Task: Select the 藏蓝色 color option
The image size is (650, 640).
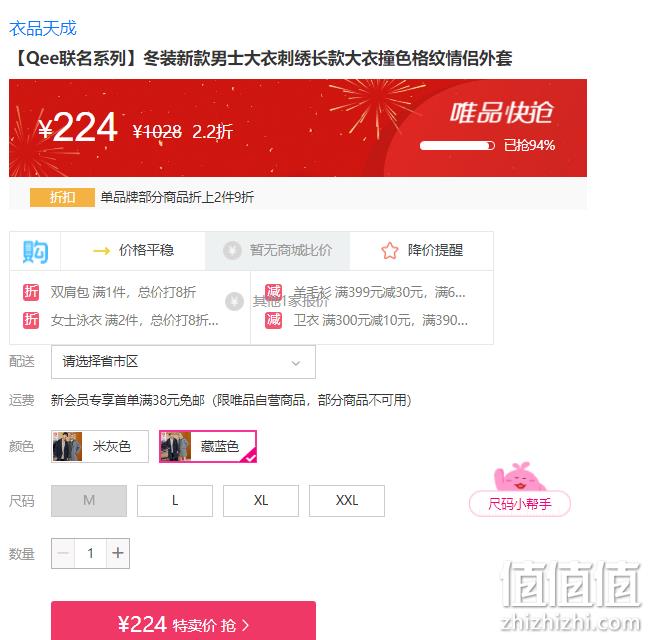Action: point(208,446)
